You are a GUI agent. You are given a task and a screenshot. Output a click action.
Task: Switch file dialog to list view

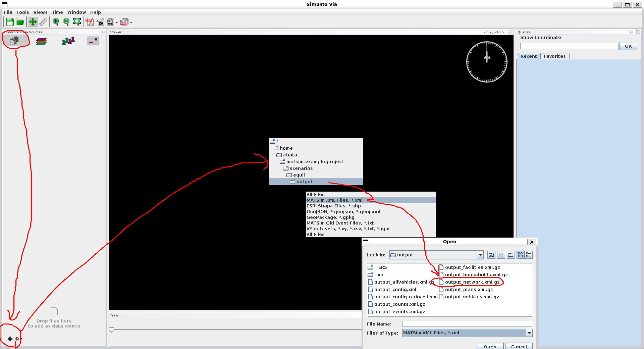click(x=520, y=255)
